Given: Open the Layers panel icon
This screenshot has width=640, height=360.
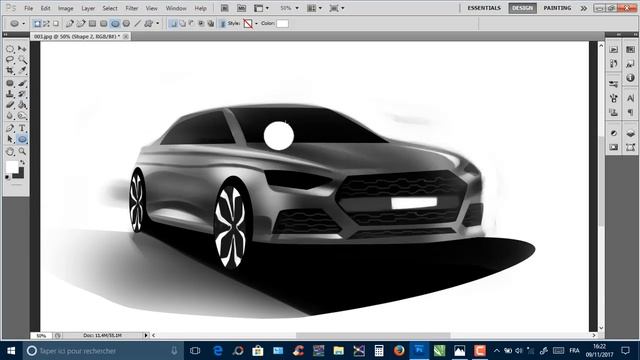Looking at the screenshot, I should (x=630, y=133).
